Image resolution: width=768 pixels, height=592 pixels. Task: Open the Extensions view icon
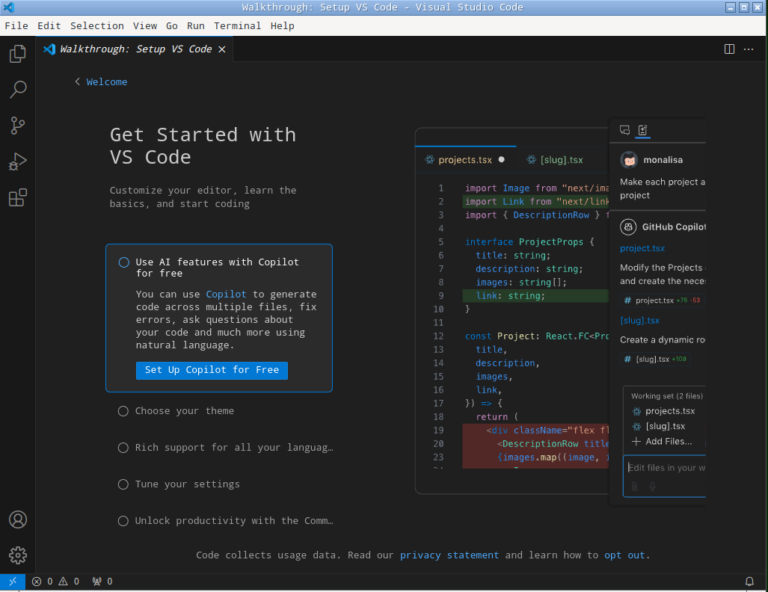(17, 198)
